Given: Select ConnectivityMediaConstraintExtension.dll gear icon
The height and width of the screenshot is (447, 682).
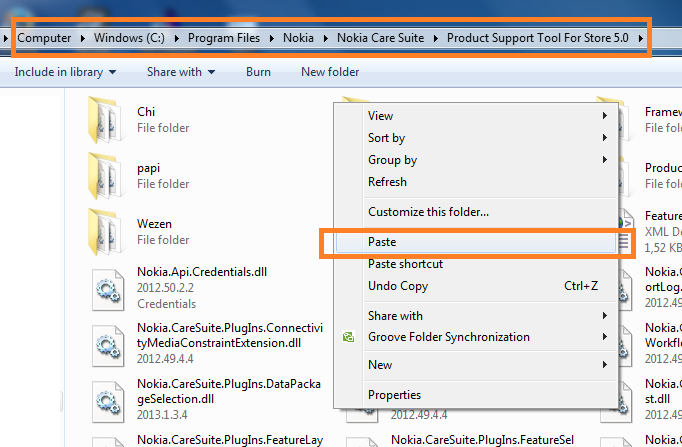Looking at the screenshot, I should pyautogui.click(x=108, y=346).
